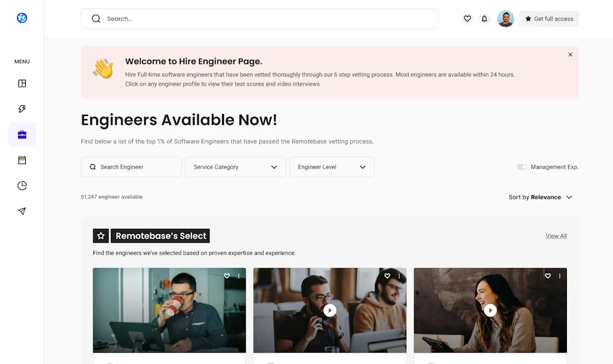Favorite the third engineer card via heart icon
The height and width of the screenshot is (364, 613).
pyautogui.click(x=548, y=276)
